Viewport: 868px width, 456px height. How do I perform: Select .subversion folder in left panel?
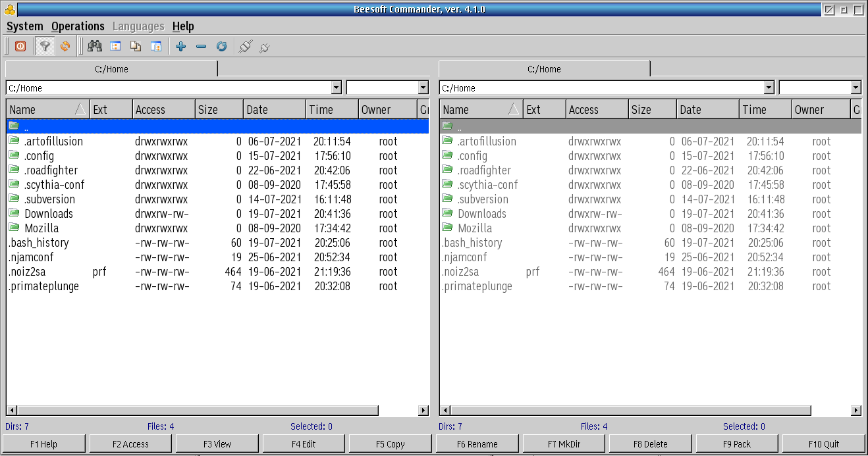pyautogui.click(x=217, y=199)
